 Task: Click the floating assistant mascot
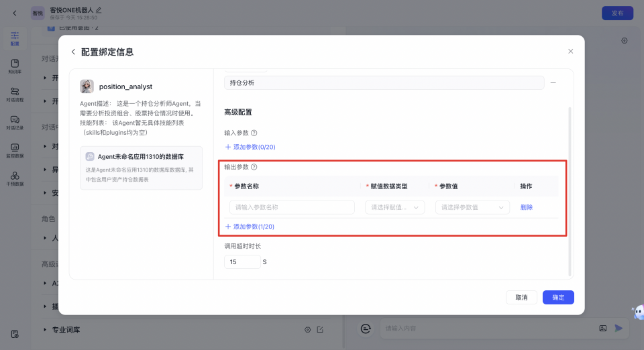(x=638, y=312)
